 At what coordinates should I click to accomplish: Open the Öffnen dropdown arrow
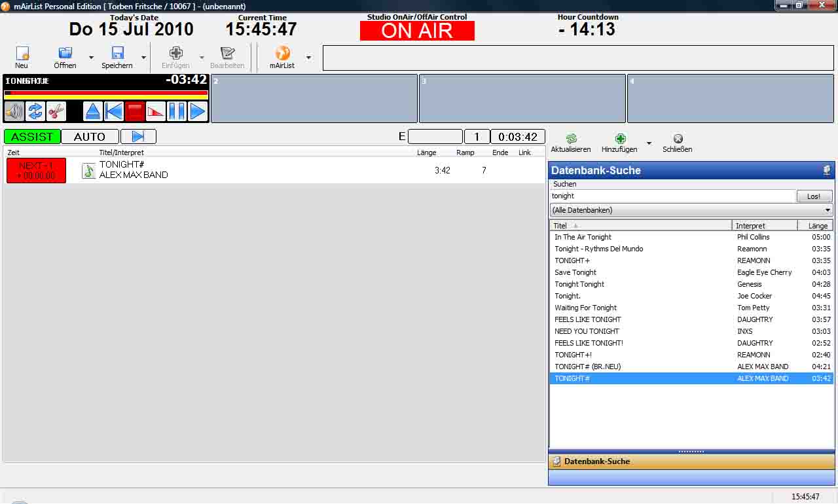click(x=91, y=58)
